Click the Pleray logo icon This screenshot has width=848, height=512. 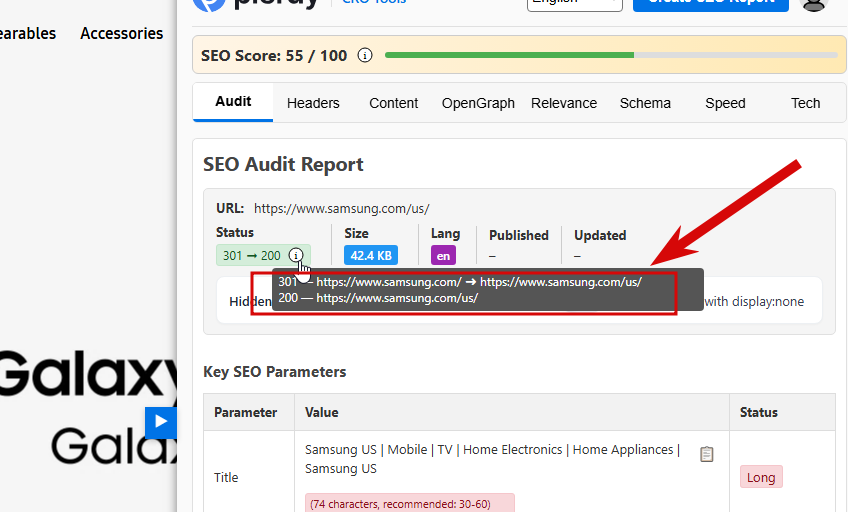click(209, 4)
